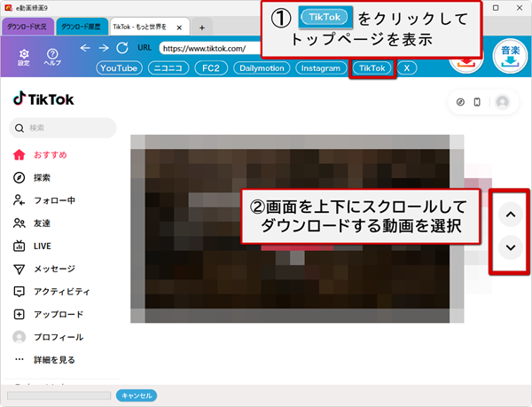Switch to ダウンロード状況 tab
Viewport: 532px width, 407px height.
(x=29, y=27)
